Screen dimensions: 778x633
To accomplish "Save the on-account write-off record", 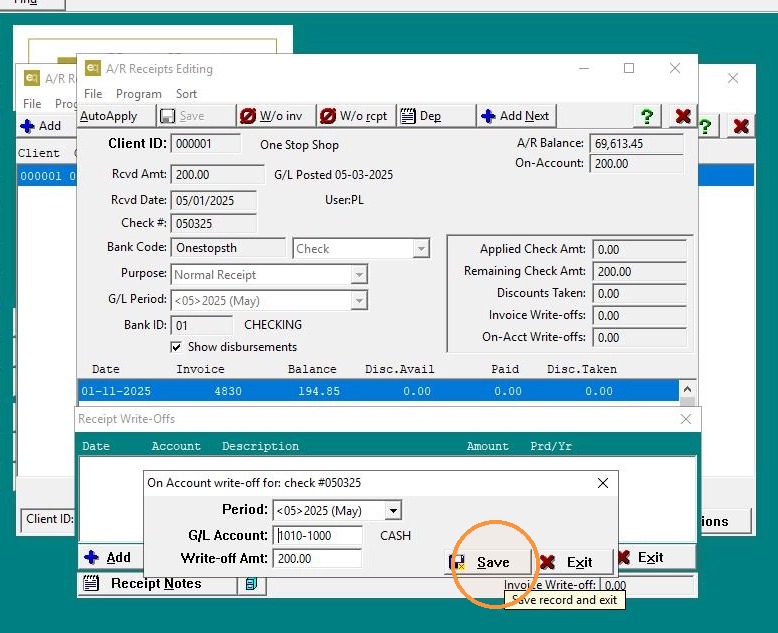I will click(488, 562).
